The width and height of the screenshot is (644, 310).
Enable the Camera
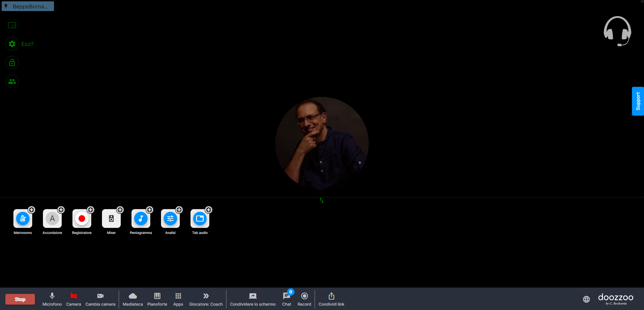[73, 299]
